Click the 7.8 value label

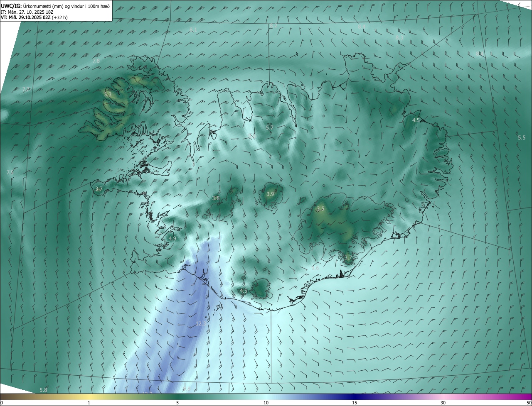(x=96, y=61)
